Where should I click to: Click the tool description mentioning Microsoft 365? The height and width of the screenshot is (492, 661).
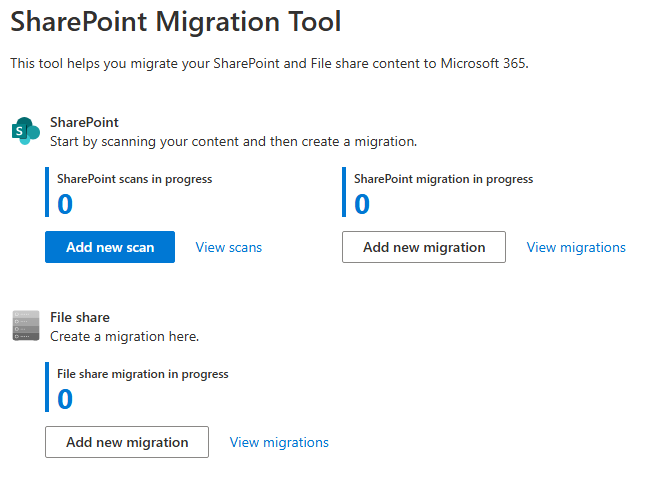pyautogui.click(x=269, y=64)
